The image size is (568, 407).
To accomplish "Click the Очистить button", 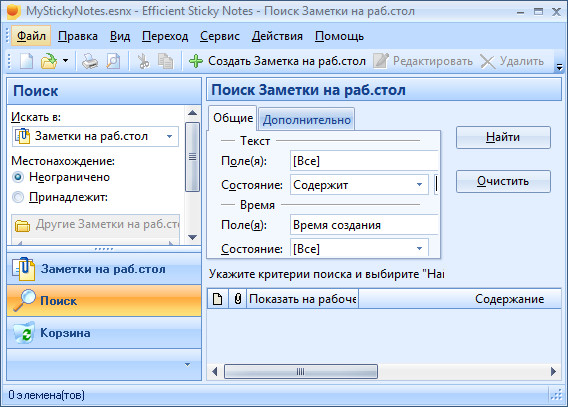I will 503,181.
